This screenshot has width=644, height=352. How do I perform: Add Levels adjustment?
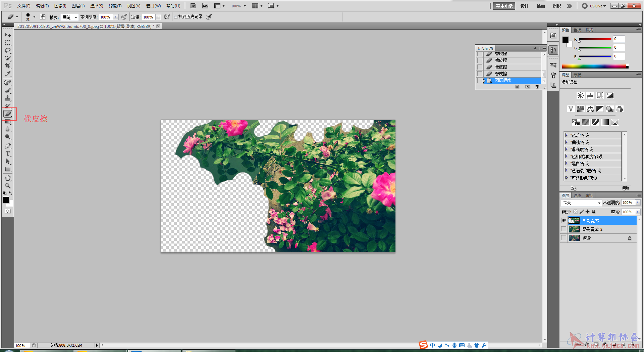(x=590, y=95)
